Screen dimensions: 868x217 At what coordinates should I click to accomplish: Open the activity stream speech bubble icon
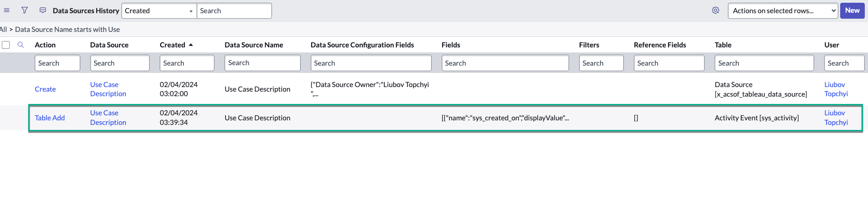(x=43, y=10)
